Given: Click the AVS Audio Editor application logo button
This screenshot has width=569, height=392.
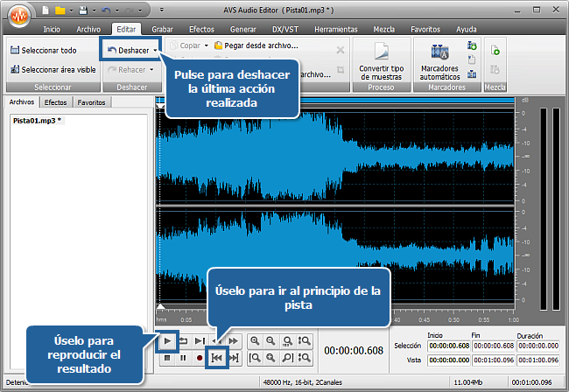Looking at the screenshot, I should click(17, 17).
